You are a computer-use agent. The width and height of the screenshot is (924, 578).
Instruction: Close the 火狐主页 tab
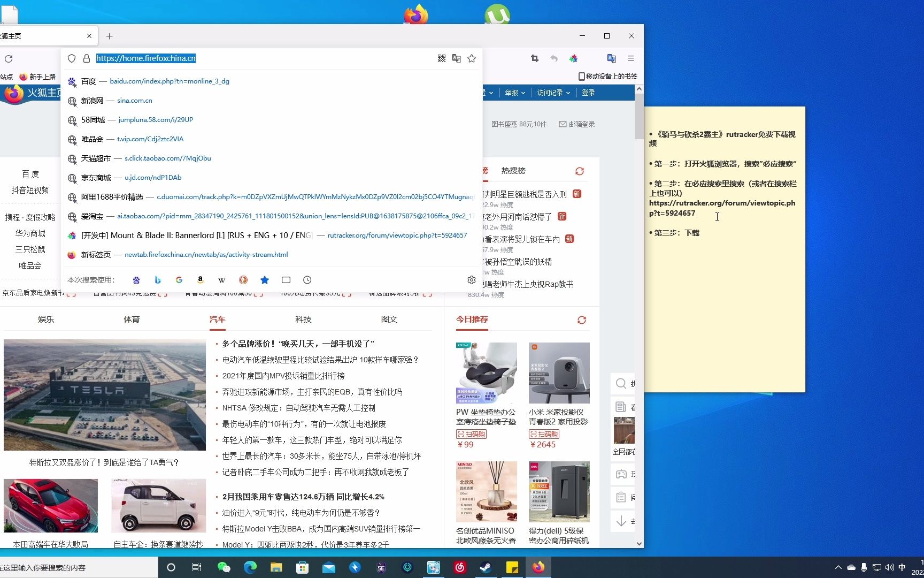[89, 36]
